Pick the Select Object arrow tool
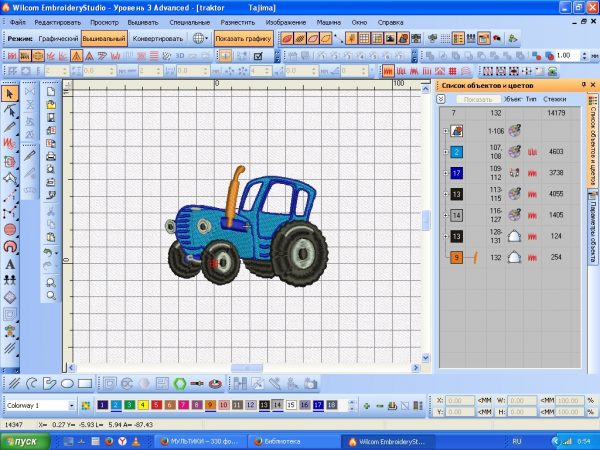Image resolution: width=600 pixels, height=450 pixels. [x=10, y=93]
